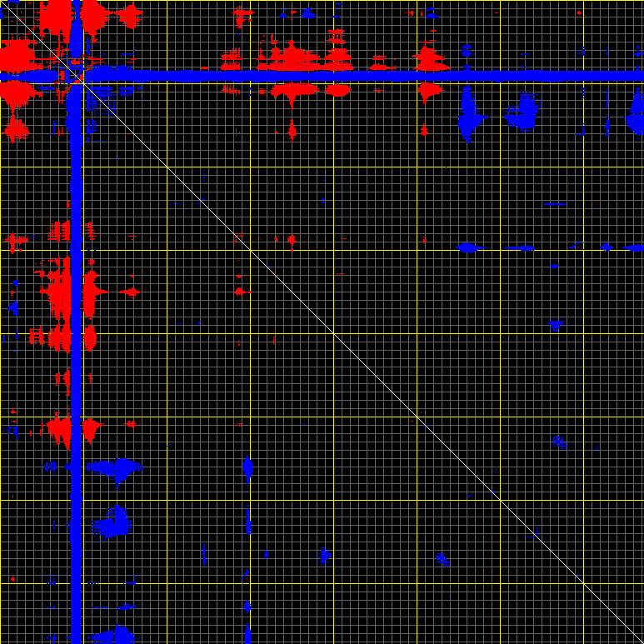Click the thick blue horizontal band
644x644 pixels.
click(375, 76)
